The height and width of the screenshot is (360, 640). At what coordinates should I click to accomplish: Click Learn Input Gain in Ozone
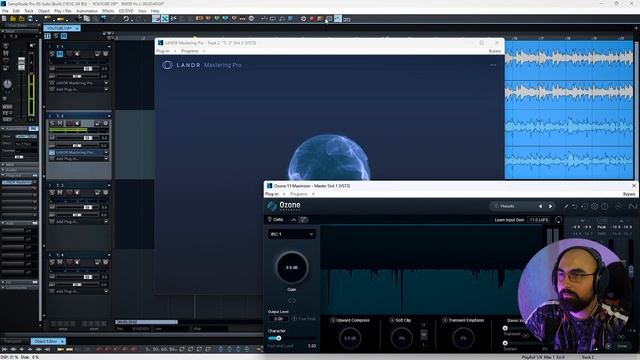[x=509, y=220]
